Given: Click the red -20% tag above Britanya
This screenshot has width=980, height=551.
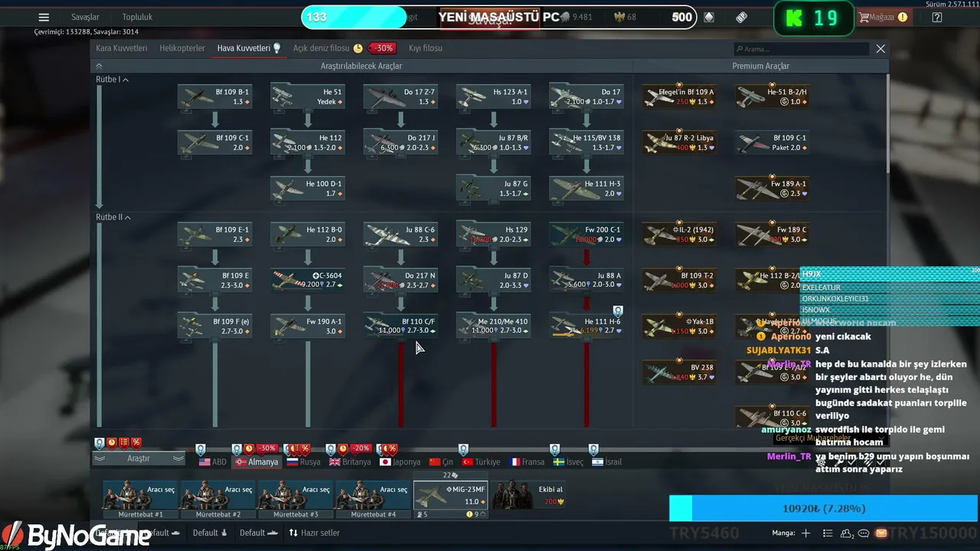Looking at the screenshot, I should click(361, 448).
